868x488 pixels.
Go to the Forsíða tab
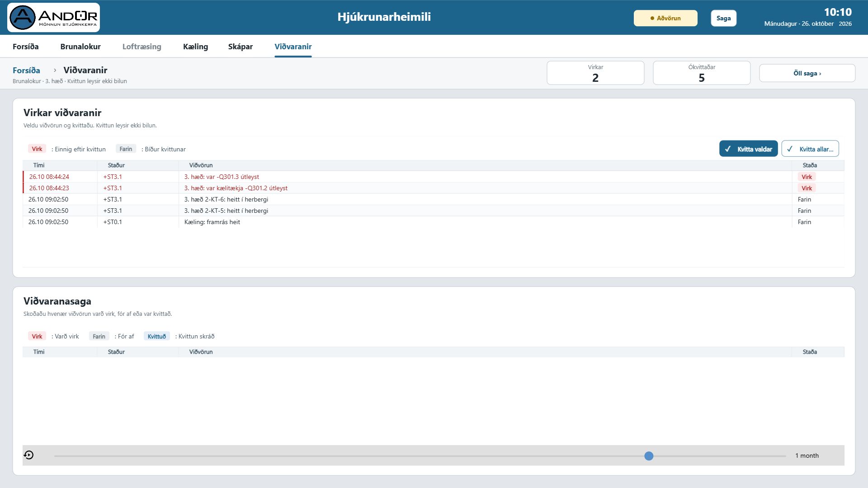[x=26, y=47]
